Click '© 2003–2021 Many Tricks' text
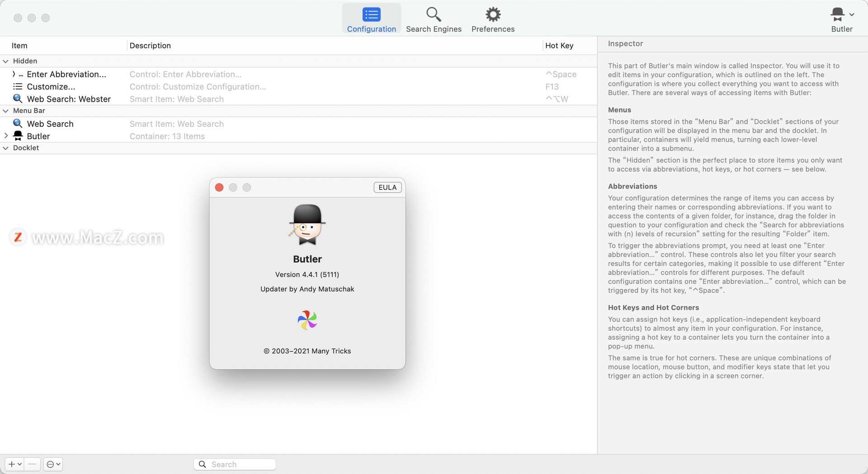 [x=307, y=351]
